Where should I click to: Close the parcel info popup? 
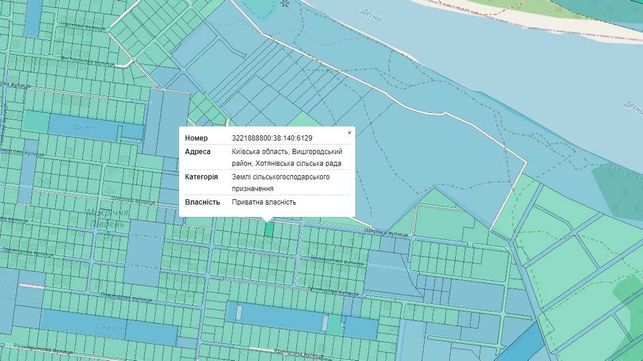click(349, 133)
